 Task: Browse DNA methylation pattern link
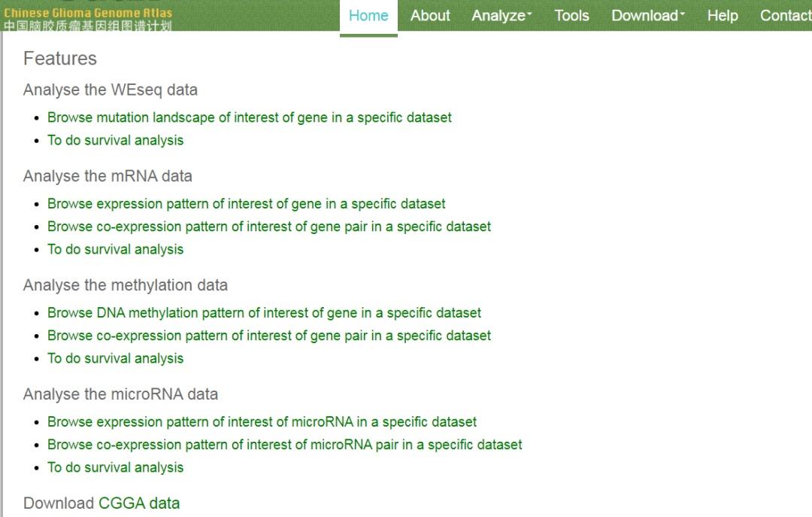(x=264, y=313)
